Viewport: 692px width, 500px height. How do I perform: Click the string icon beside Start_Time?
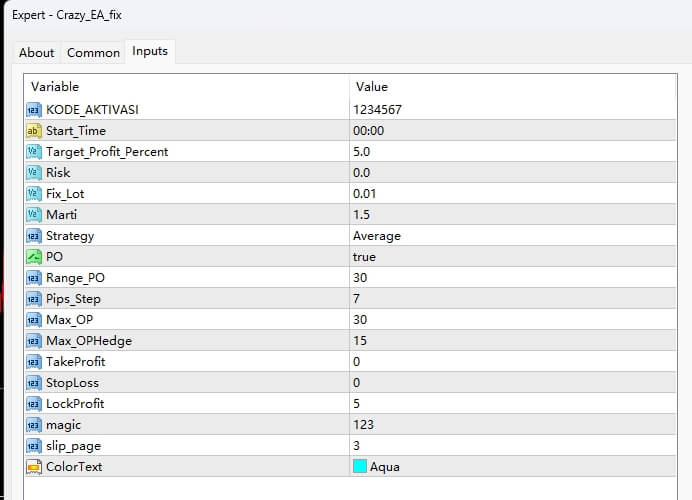pos(33,130)
